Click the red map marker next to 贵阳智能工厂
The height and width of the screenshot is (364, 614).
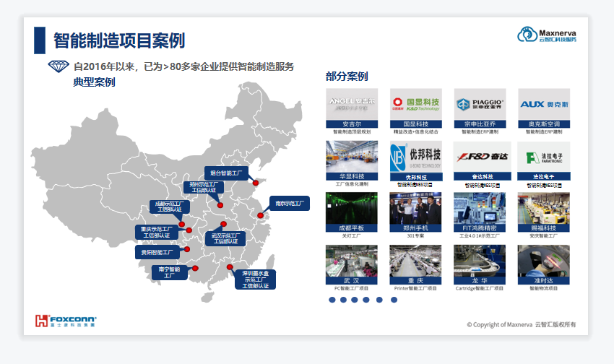tap(187, 249)
